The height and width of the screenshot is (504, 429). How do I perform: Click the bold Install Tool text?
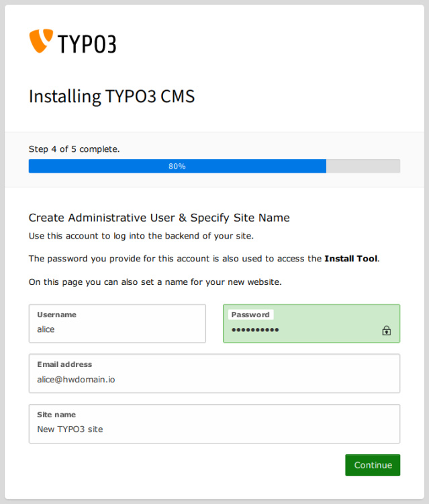click(x=351, y=259)
